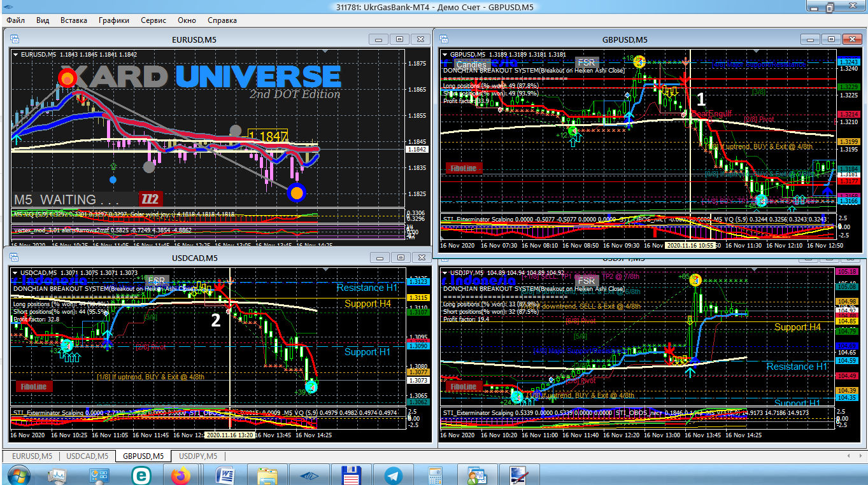Click the blue circle with yellow center on EURUSD

296,192
